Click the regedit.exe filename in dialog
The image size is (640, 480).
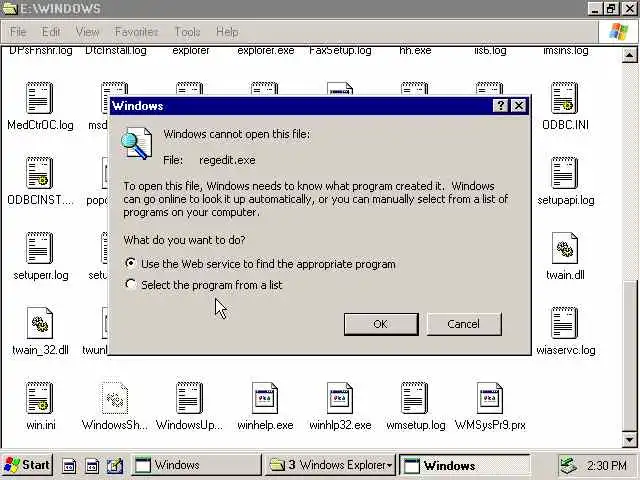[x=227, y=160]
